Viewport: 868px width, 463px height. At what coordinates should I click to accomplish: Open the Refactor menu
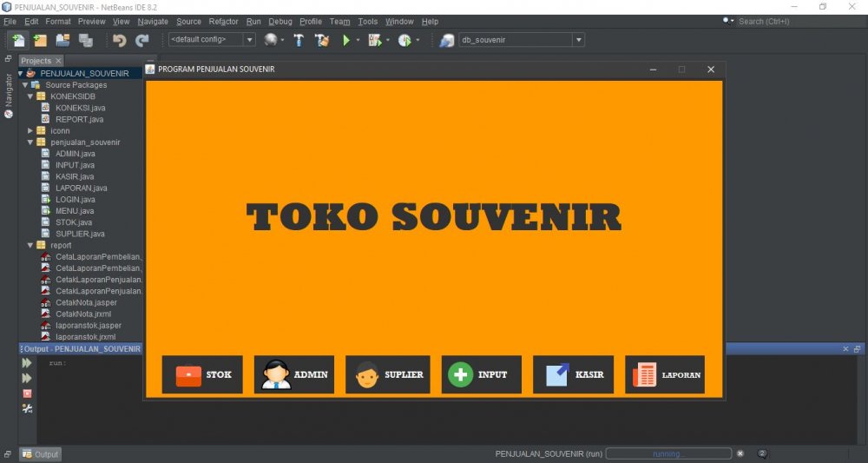point(223,21)
